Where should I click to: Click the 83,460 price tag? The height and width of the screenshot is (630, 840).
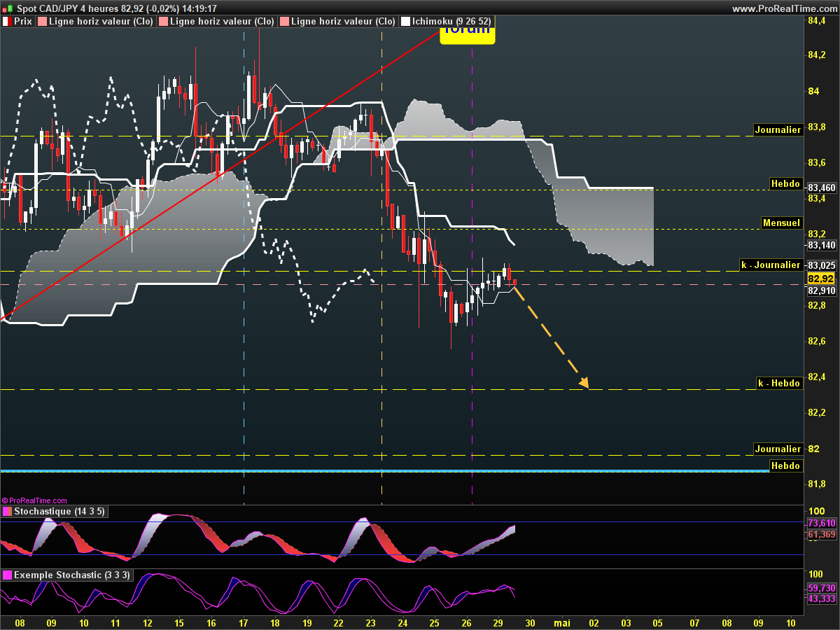[x=822, y=188]
